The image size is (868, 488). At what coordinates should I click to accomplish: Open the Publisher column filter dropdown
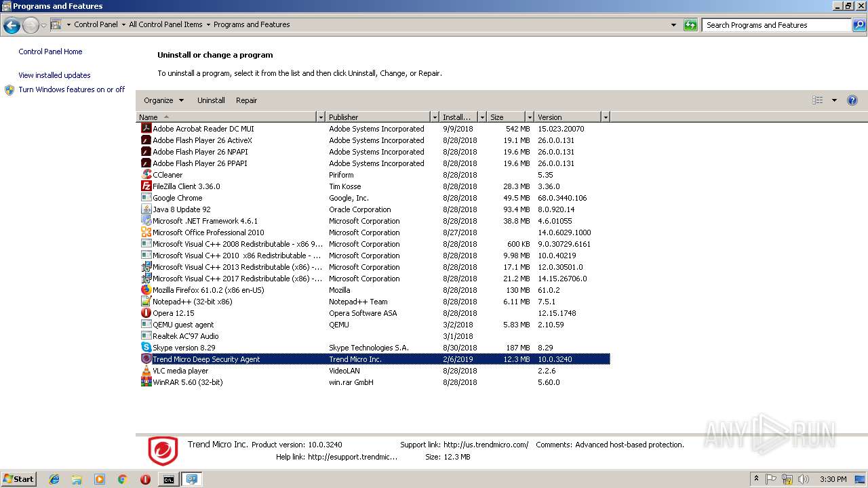pos(435,117)
